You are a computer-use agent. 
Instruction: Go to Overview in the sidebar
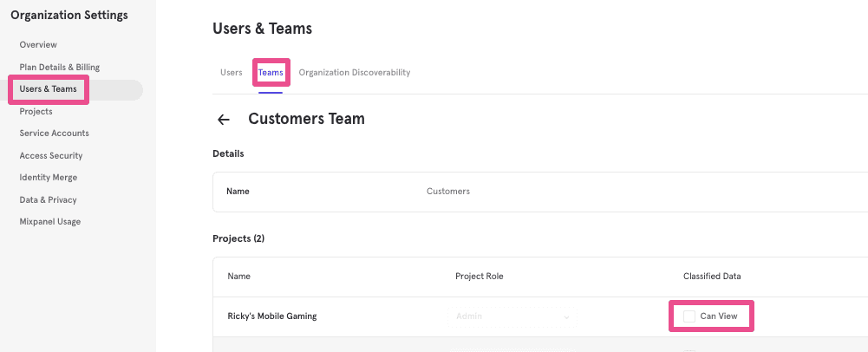point(38,44)
